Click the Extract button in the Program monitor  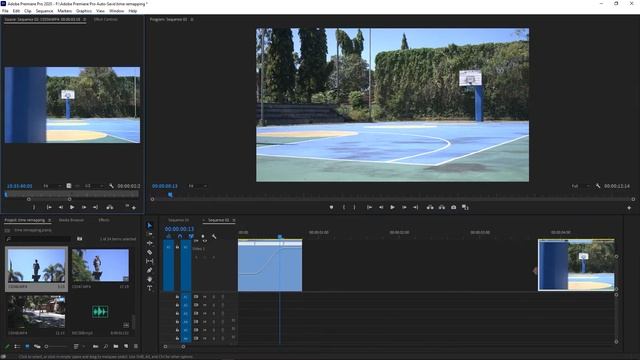tap(442, 207)
